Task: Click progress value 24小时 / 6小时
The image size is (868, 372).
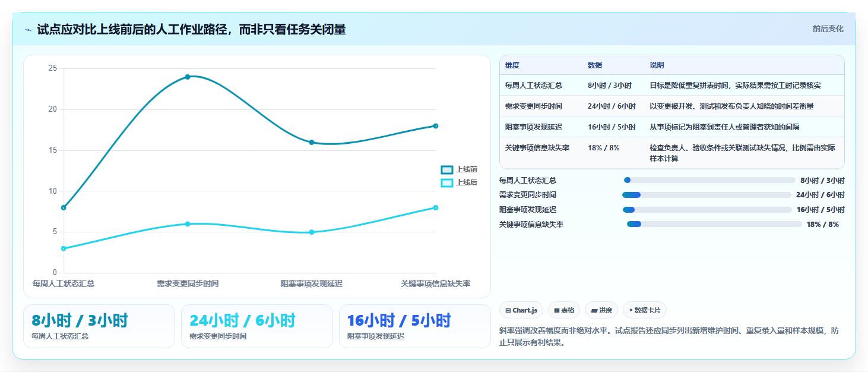Action: (821, 195)
